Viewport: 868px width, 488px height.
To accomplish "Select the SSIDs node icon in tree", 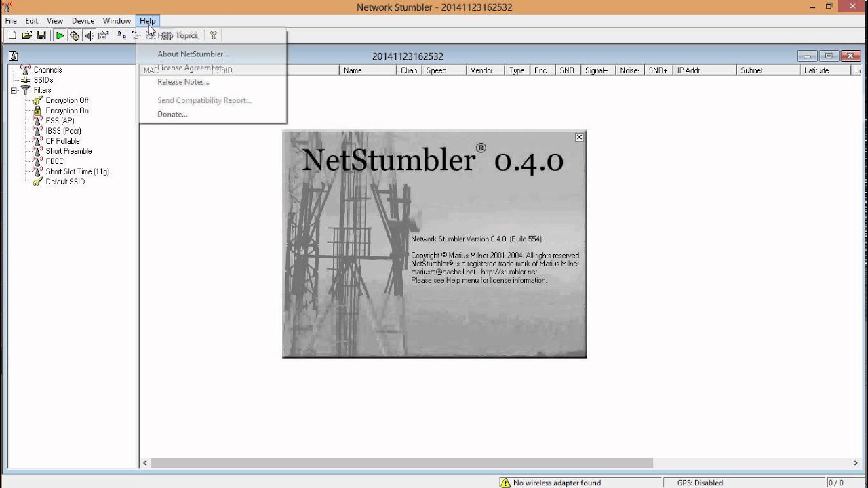I will pos(26,80).
